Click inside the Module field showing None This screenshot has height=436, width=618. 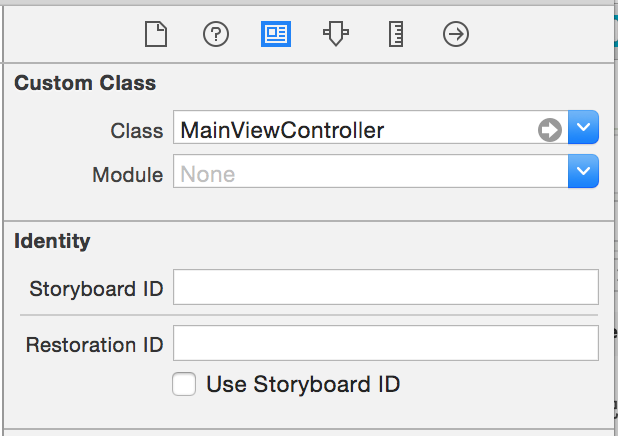[x=370, y=171]
